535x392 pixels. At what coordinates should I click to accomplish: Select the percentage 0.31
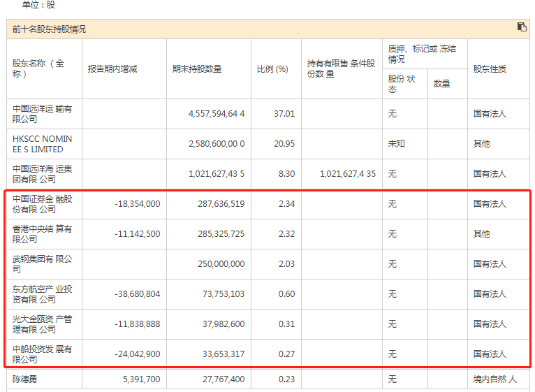[286, 324]
